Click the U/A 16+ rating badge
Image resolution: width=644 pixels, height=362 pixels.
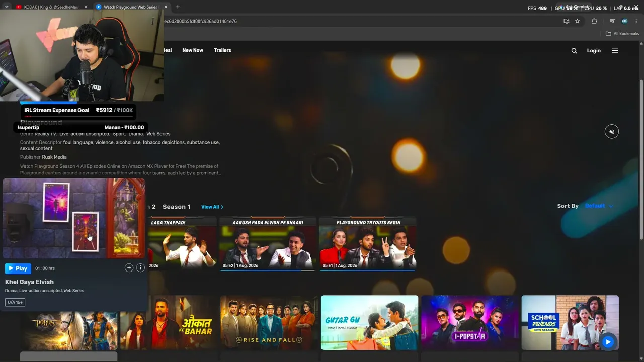15,302
